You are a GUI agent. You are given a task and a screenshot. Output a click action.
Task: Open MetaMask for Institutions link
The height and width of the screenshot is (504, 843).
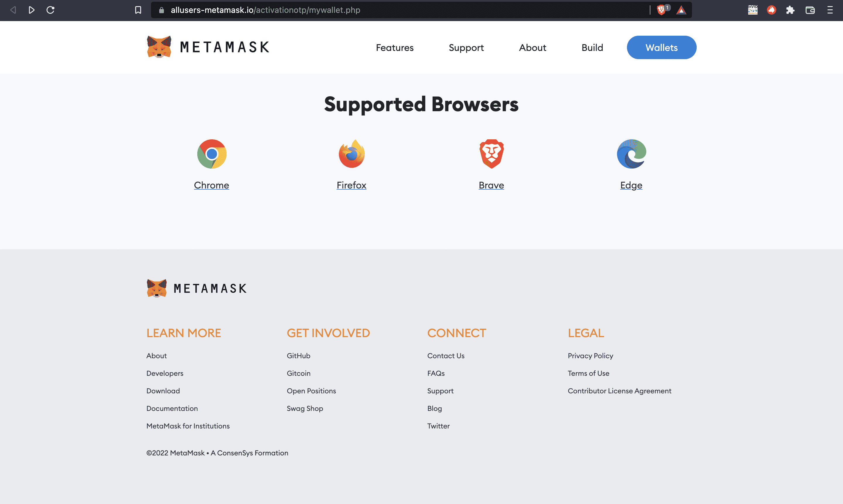tap(188, 426)
